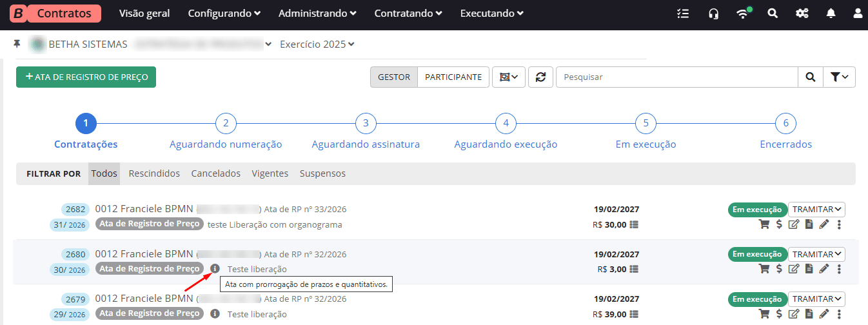
Task: Switch to GESTOR view
Action: [394, 77]
